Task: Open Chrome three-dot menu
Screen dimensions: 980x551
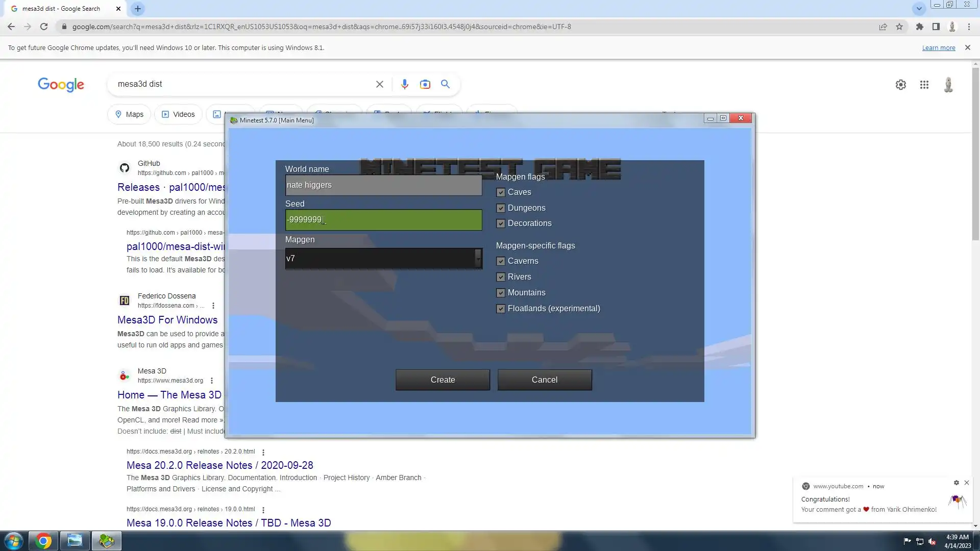Action: tap(969, 27)
